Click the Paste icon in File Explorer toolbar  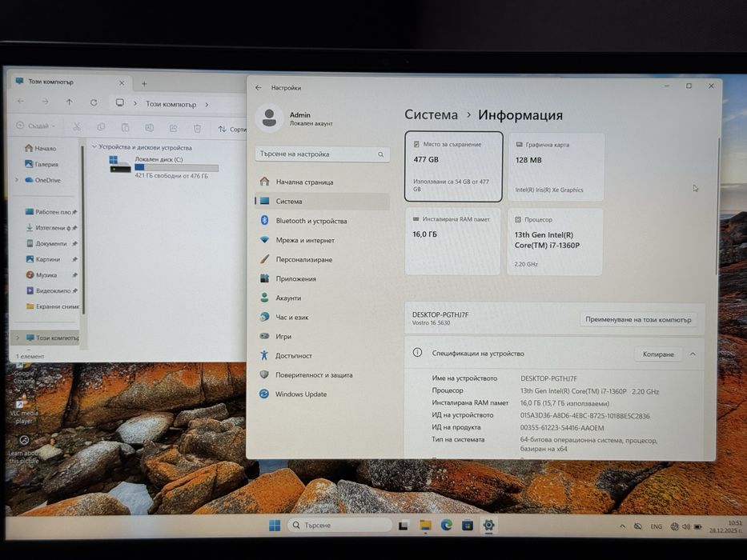(125, 128)
